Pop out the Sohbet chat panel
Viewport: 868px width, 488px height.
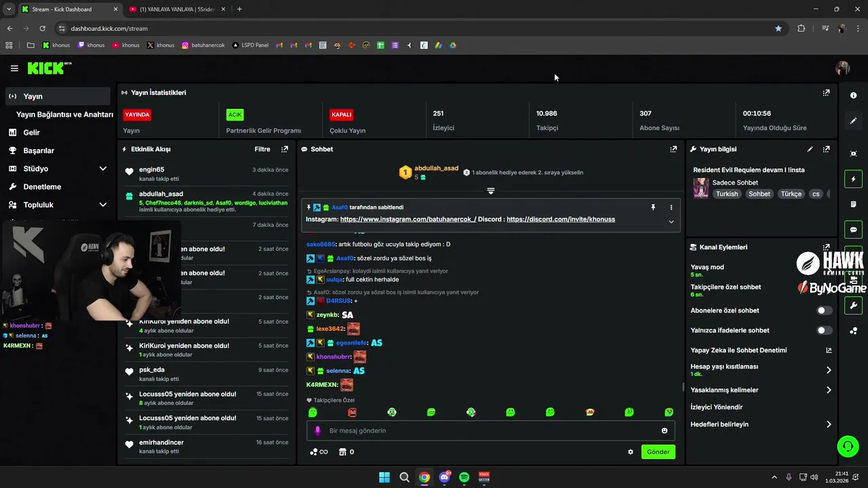673,149
